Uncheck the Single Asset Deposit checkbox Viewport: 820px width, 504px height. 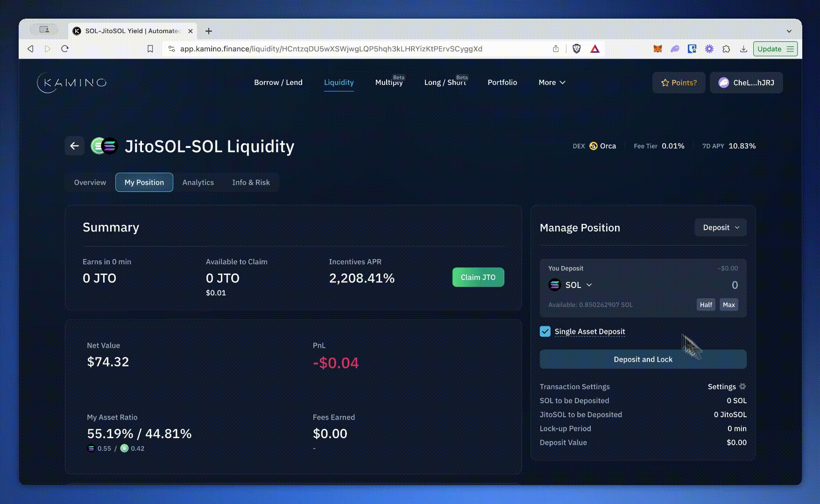click(545, 331)
